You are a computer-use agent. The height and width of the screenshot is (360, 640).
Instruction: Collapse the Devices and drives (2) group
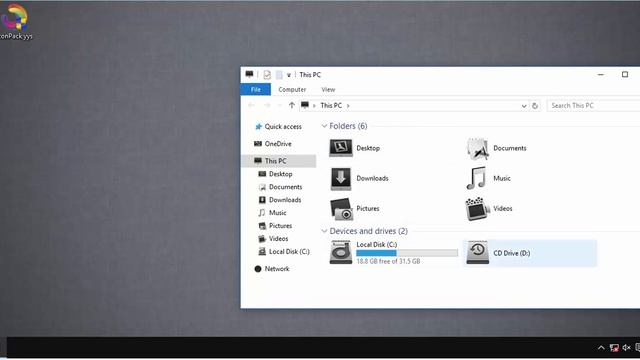pyautogui.click(x=324, y=231)
